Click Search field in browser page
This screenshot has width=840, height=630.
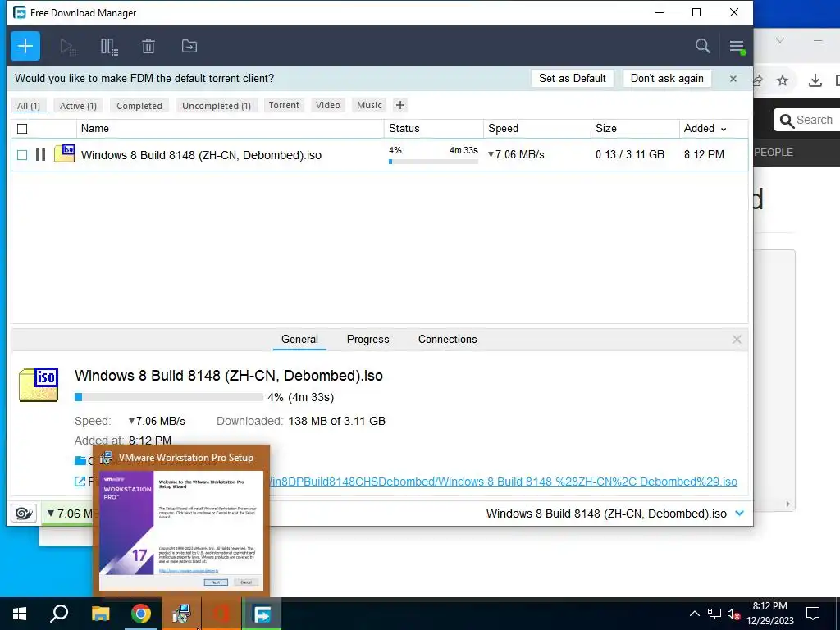pyautogui.click(x=806, y=120)
